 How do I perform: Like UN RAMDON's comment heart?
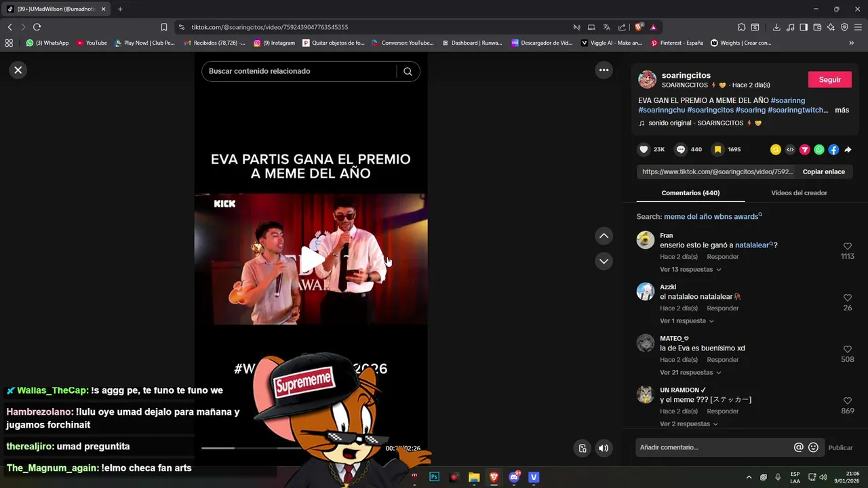[x=847, y=401]
